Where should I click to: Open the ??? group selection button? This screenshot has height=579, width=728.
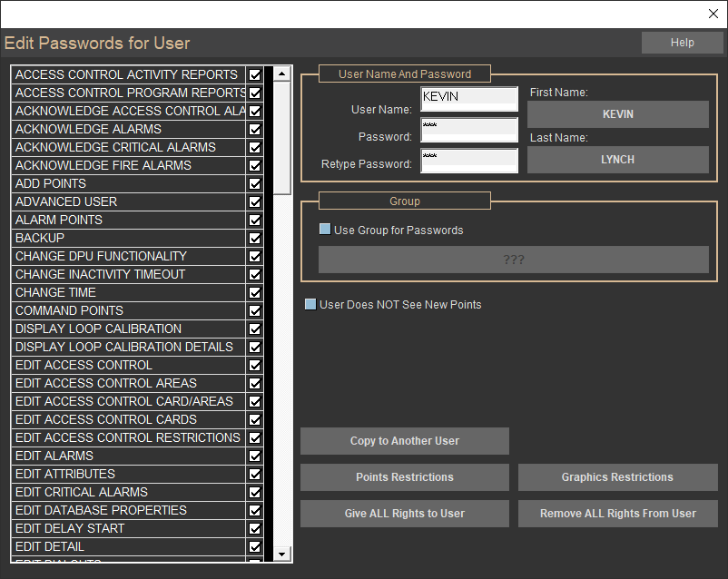[513, 260]
